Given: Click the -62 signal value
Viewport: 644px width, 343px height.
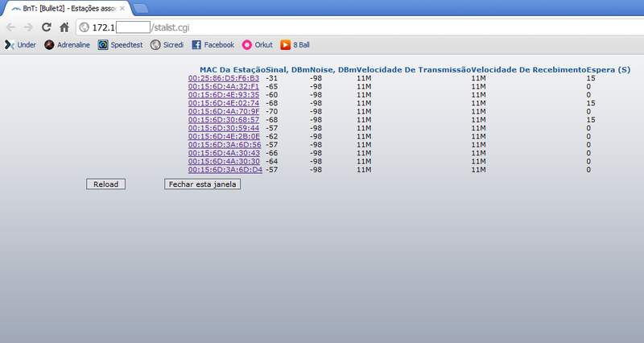Looking at the screenshot, I should pos(271,136).
